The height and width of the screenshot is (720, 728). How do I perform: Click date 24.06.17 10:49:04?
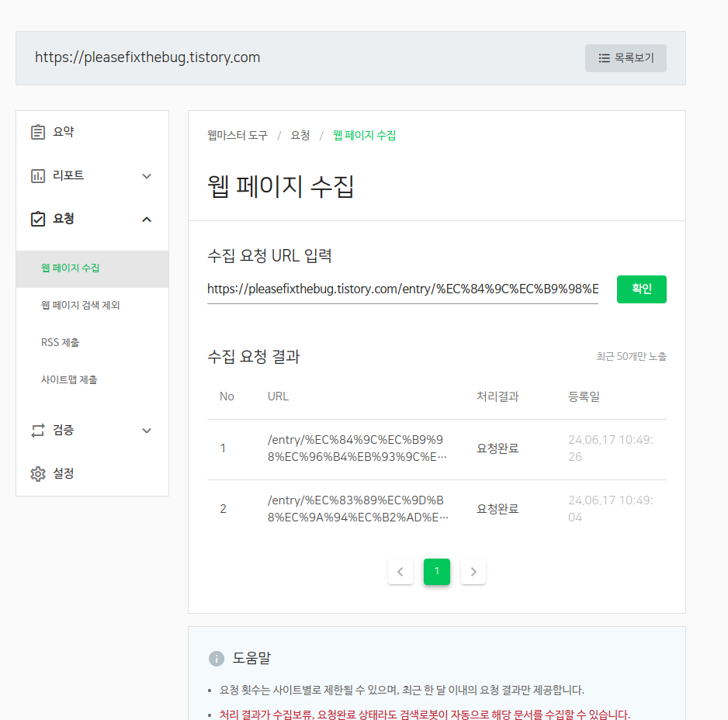point(611,509)
